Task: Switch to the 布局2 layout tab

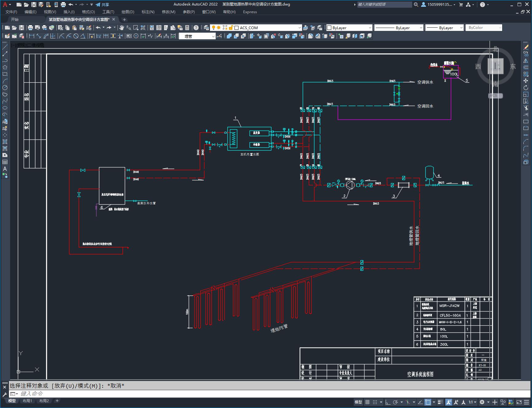Action: (44, 401)
